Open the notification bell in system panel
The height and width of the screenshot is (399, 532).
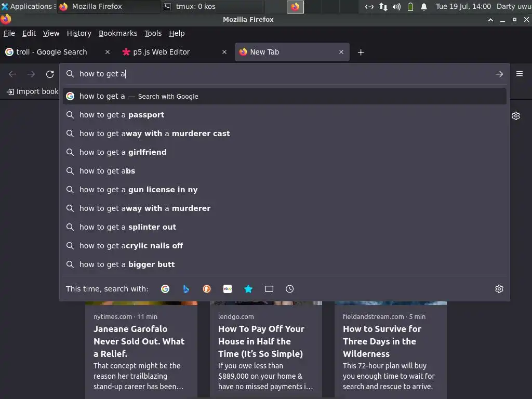tap(424, 6)
